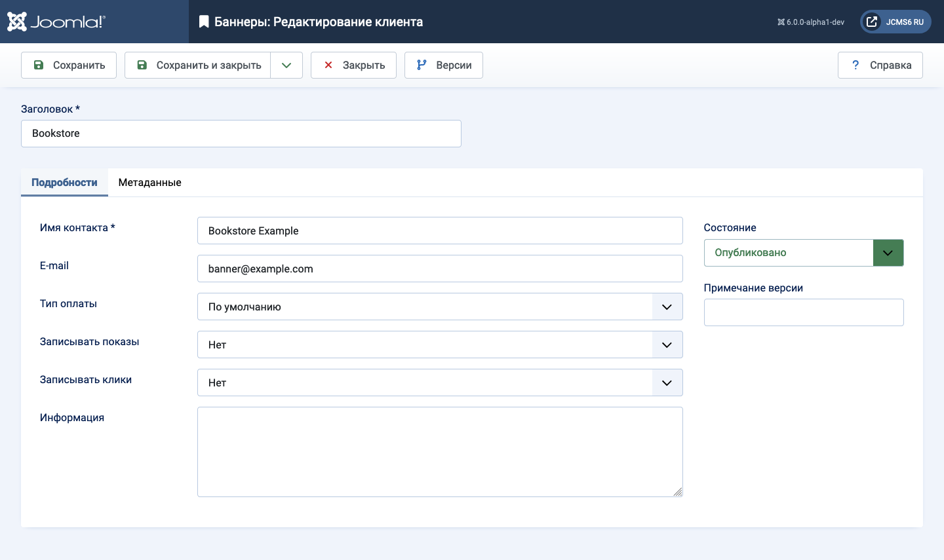Open site via JCMS6 RU external link icon
This screenshot has height=560, width=944.
(x=872, y=22)
